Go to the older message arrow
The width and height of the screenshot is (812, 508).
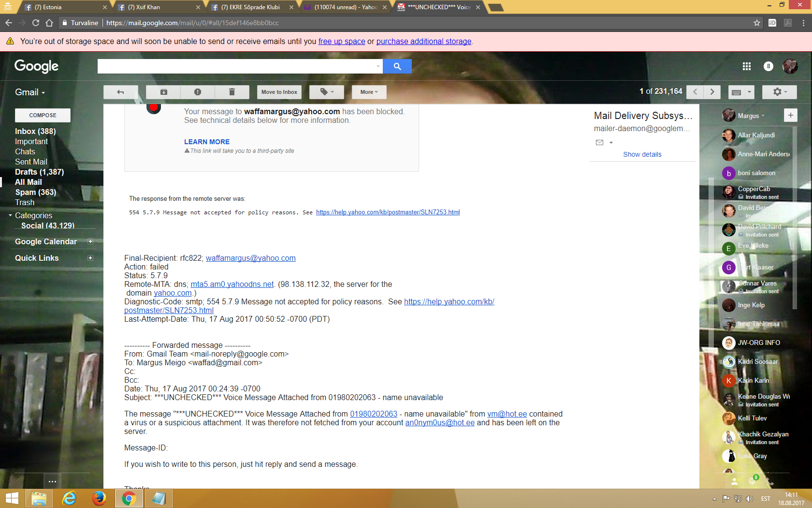click(712, 92)
